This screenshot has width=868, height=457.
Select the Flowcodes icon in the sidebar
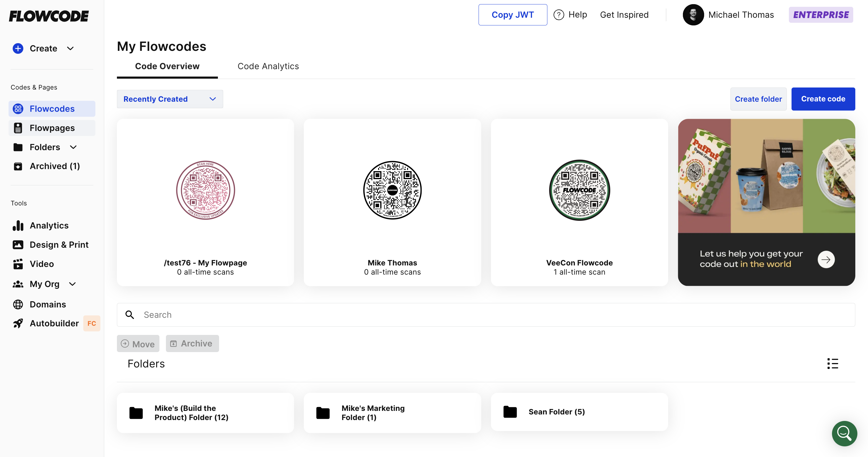pyautogui.click(x=18, y=108)
